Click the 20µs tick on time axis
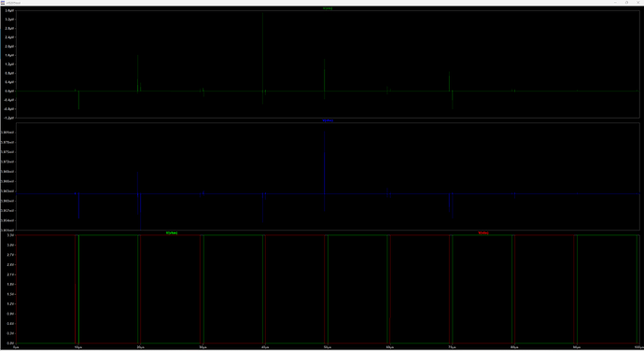Screen dimensions: 644x351 pyautogui.click(x=140, y=347)
